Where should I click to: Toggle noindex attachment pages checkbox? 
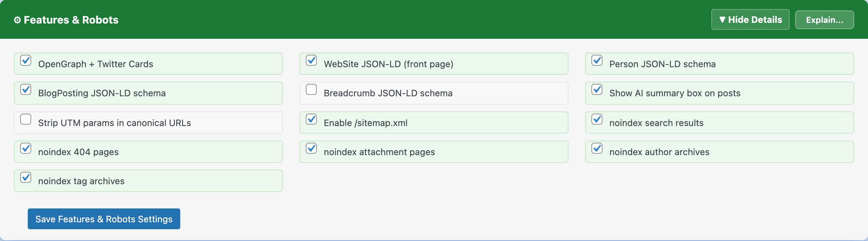[x=311, y=148]
